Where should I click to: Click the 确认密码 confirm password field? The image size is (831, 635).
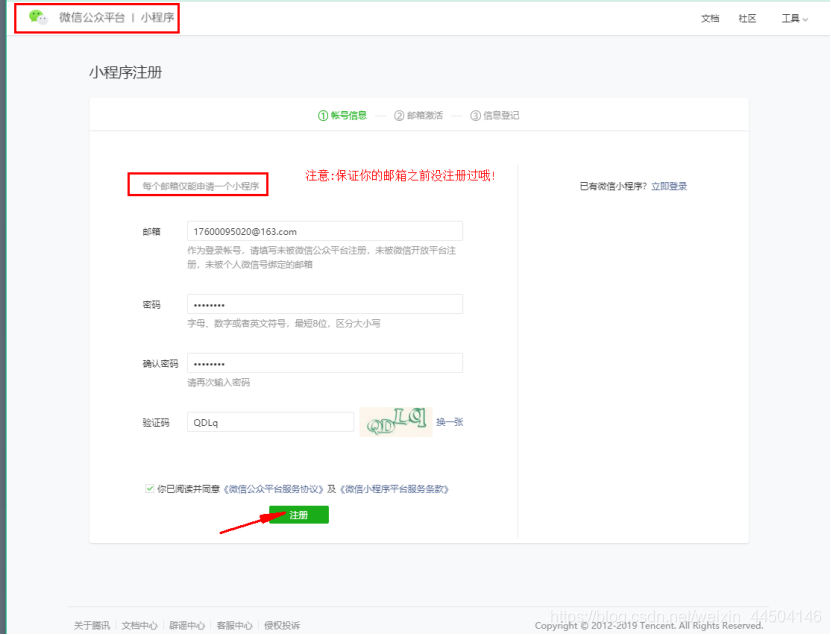click(x=325, y=364)
